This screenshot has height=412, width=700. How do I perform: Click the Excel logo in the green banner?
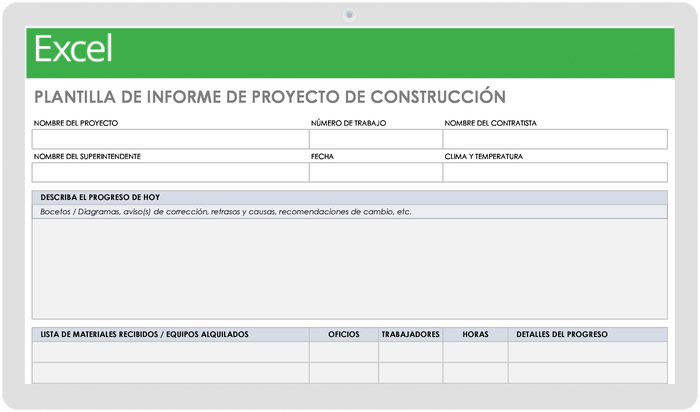[x=73, y=49]
